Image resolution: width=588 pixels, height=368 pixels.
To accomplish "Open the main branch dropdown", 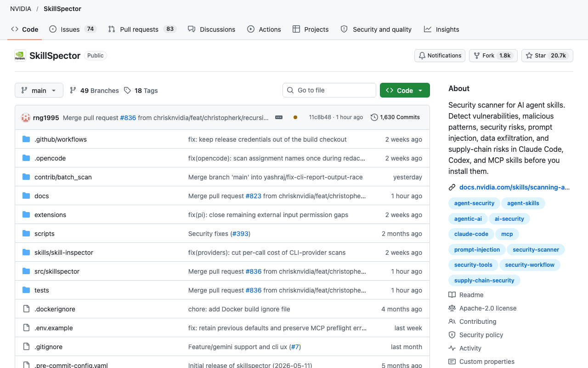I will (39, 90).
